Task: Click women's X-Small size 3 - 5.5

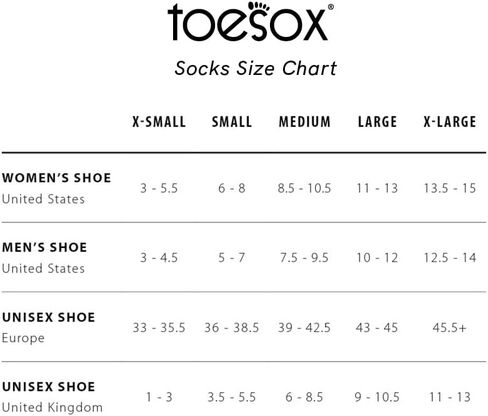Action: (159, 188)
